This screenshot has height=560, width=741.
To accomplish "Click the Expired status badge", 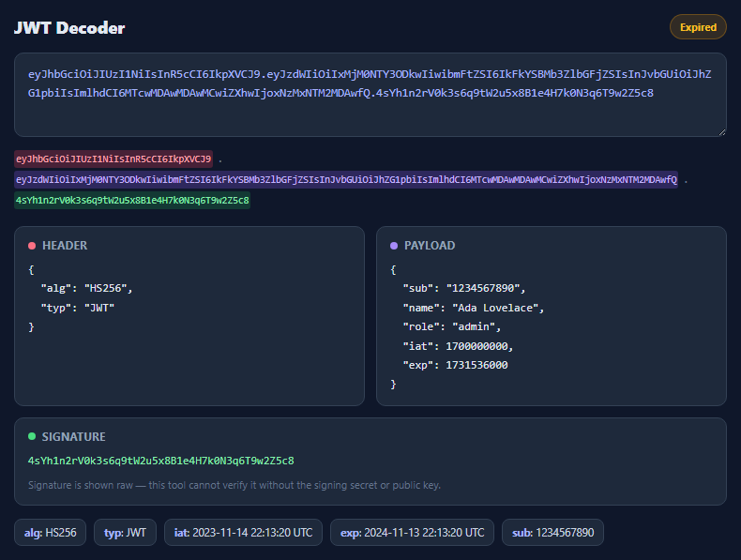I will (x=698, y=27).
